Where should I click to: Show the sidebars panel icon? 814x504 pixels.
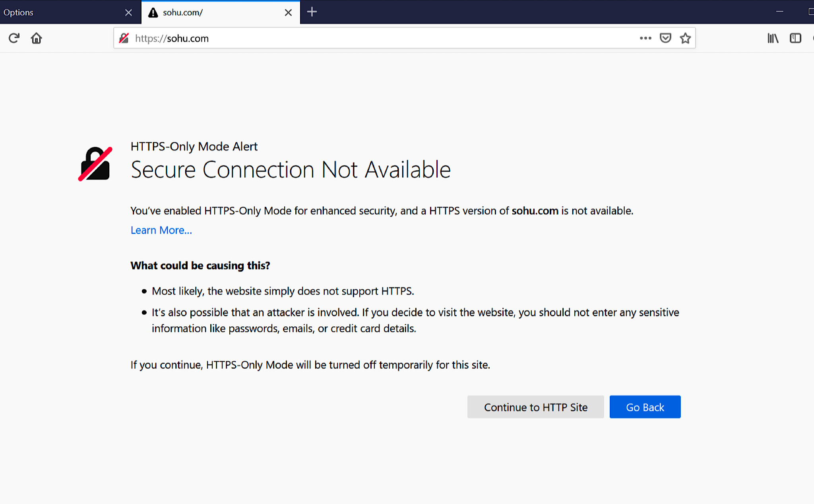click(x=795, y=38)
